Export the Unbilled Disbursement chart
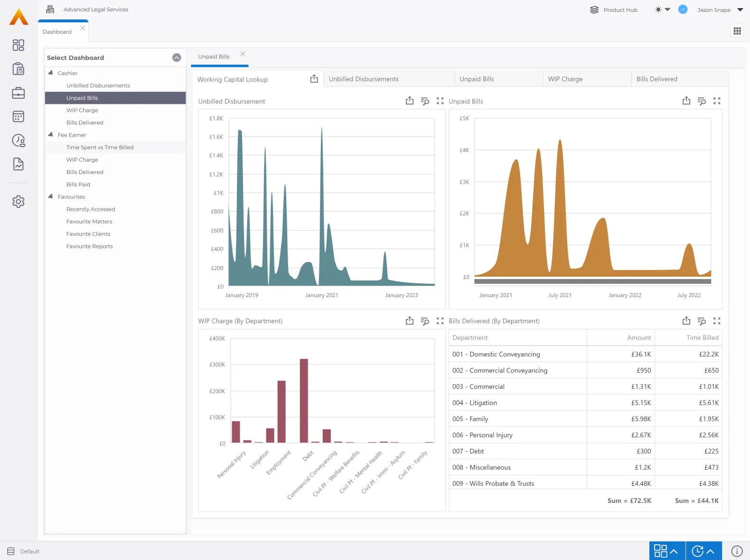The height and width of the screenshot is (560, 750). [x=410, y=101]
